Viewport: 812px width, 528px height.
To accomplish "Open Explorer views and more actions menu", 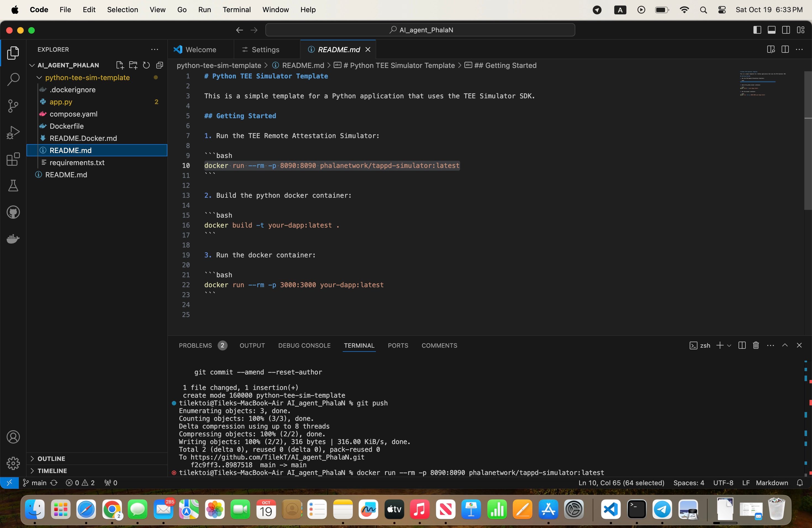I will tap(155, 49).
